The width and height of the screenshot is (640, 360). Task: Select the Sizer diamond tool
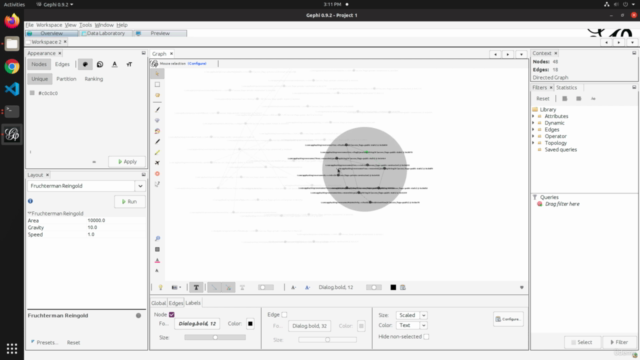pyautogui.click(x=157, y=120)
